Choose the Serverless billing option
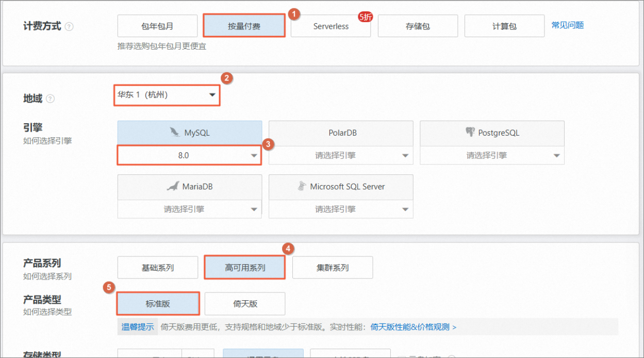 pyautogui.click(x=331, y=26)
